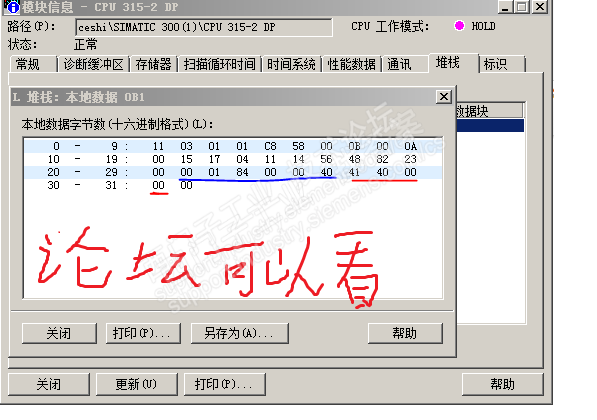This screenshot has width=597, height=420.
Task: Select the row for bytes 20 - 29
Action: [x=233, y=172]
